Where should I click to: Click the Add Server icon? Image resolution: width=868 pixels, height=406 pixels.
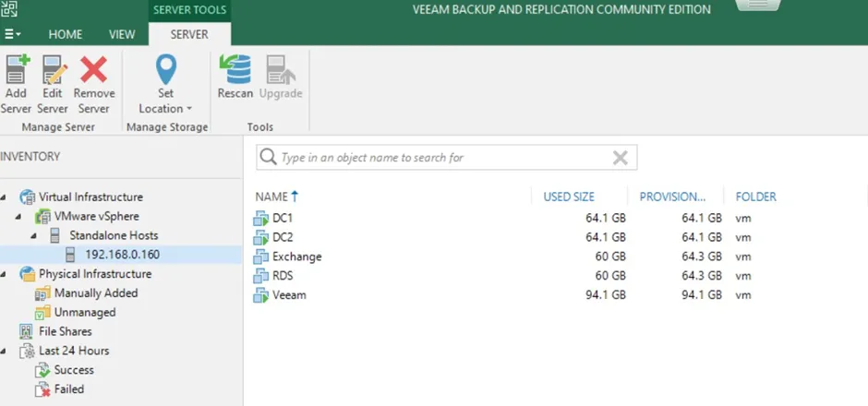point(17,70)
